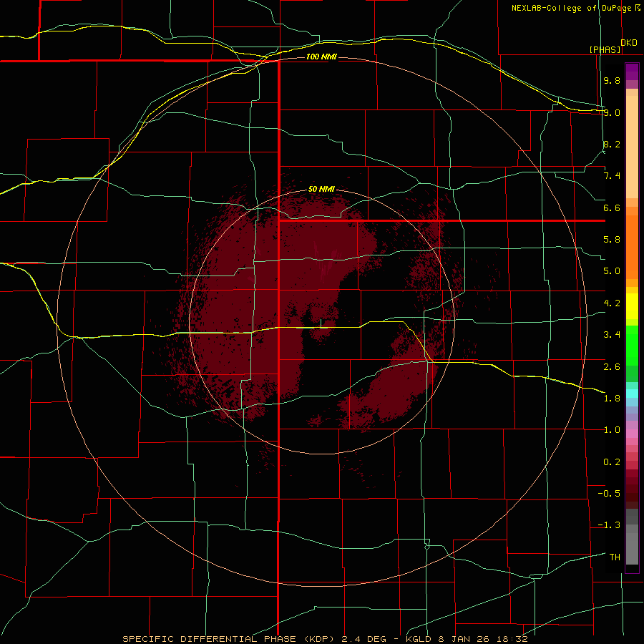Click the 5.0 value on color scale
The image size is (644, 644).
pos(612,271)
